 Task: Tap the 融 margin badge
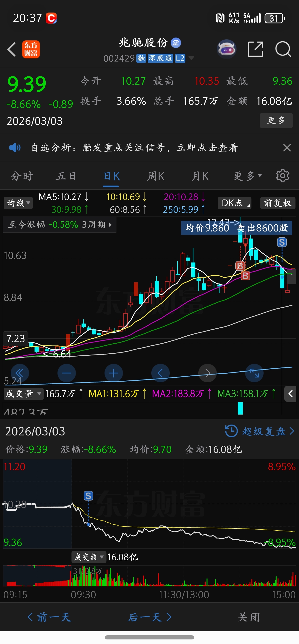click(141, 58)
